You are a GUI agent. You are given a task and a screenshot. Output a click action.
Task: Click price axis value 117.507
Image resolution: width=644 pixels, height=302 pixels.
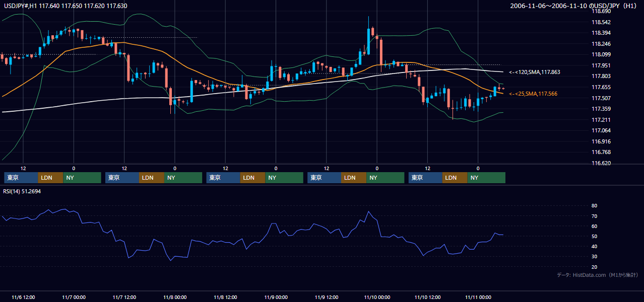(x=601, y=98)
